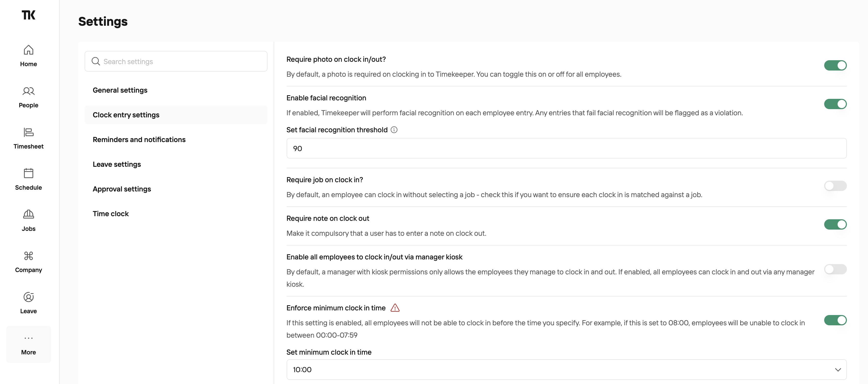Viewport: 868px width, 384px height.
Task: Open the Timesheet icon in sidebar
Action: (x=28, y=132)
